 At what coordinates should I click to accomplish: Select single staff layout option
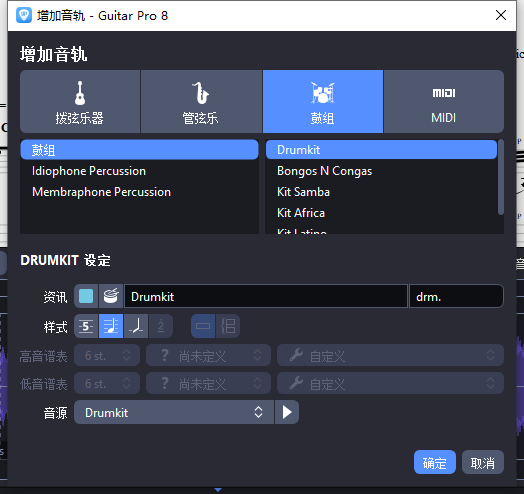[203, 326]
